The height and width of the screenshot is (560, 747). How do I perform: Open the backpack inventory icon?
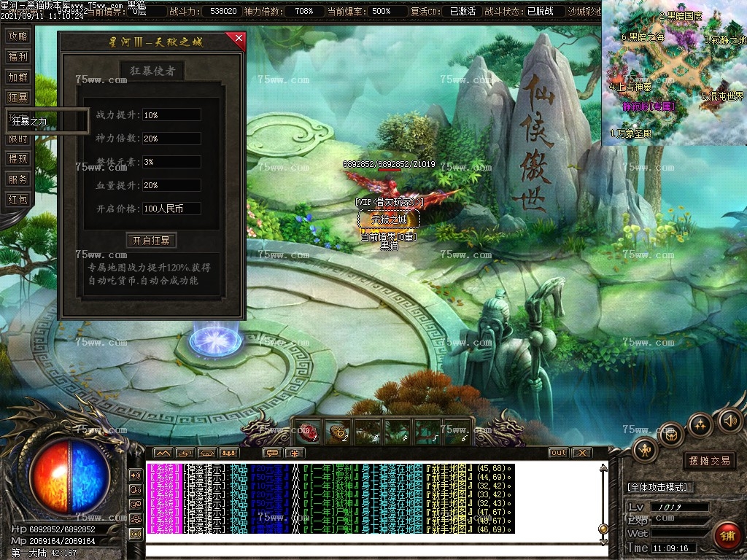click(672, 435)
